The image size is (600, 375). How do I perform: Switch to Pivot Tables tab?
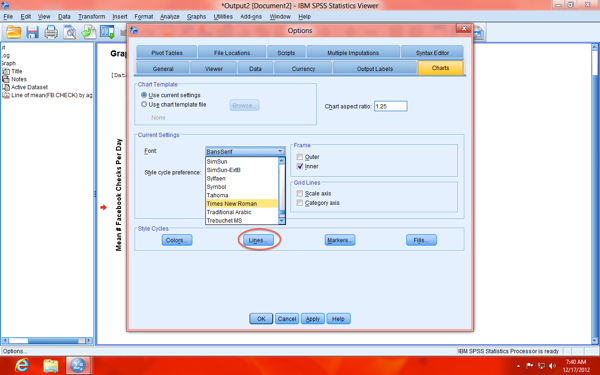click(x=166, y=52)
